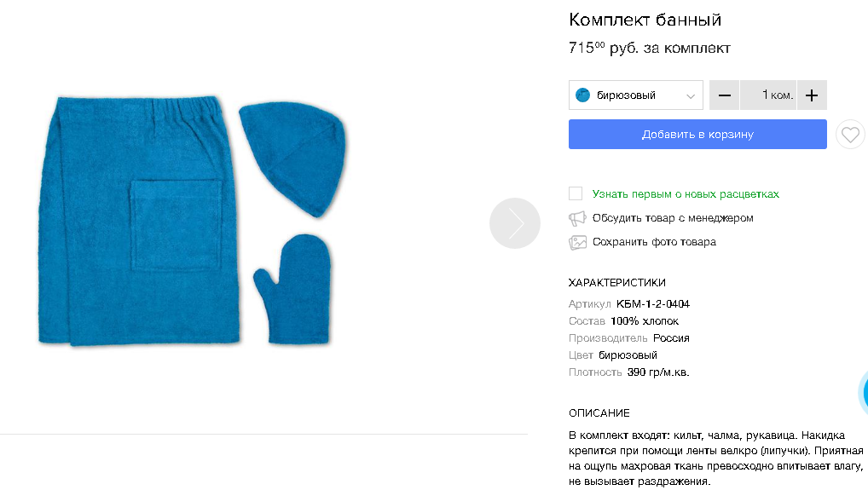Click the megaphone icon for manager discussion
Screen dimensions: 868x490
point(577,218)
